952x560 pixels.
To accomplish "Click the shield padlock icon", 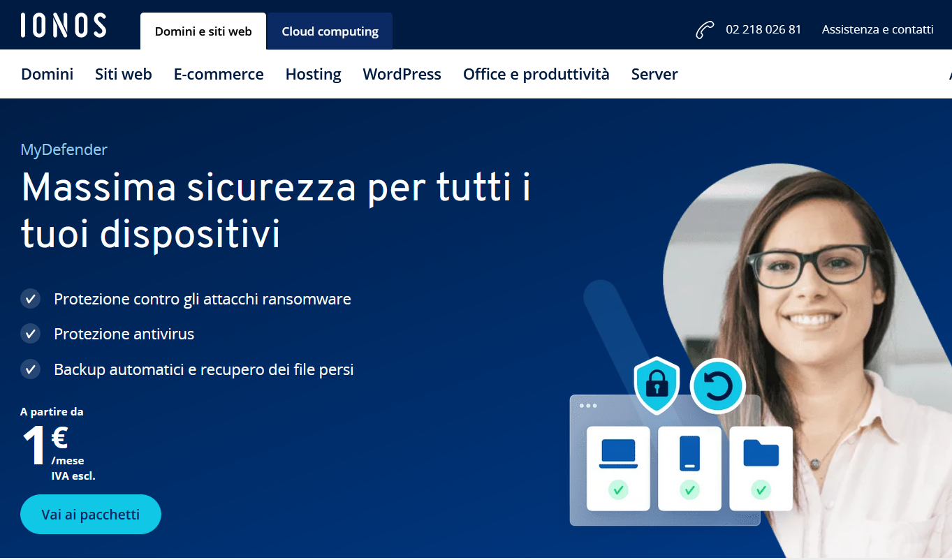I will [657, 385].
